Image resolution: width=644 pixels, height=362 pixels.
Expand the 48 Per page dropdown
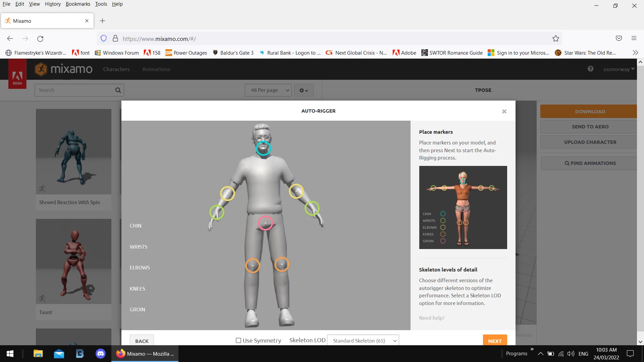click(x=268, y=90)
